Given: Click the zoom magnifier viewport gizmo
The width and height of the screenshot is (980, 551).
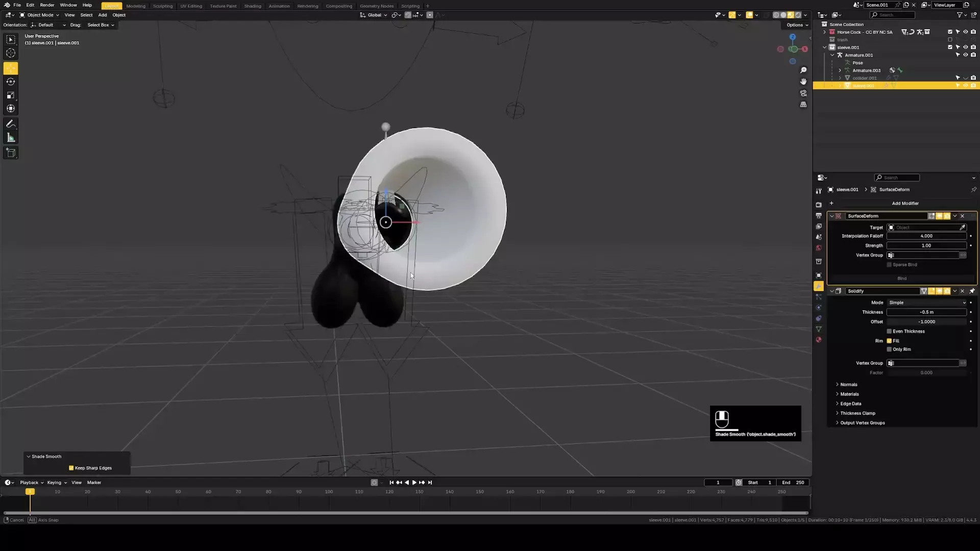Looking at the screenshot, I should pos(803,70).
